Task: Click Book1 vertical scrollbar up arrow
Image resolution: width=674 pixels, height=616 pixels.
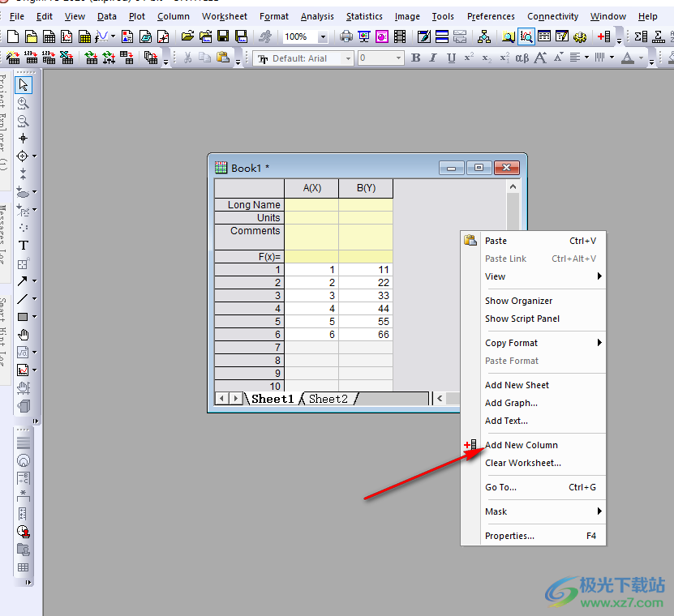Action: pos(513,186)
